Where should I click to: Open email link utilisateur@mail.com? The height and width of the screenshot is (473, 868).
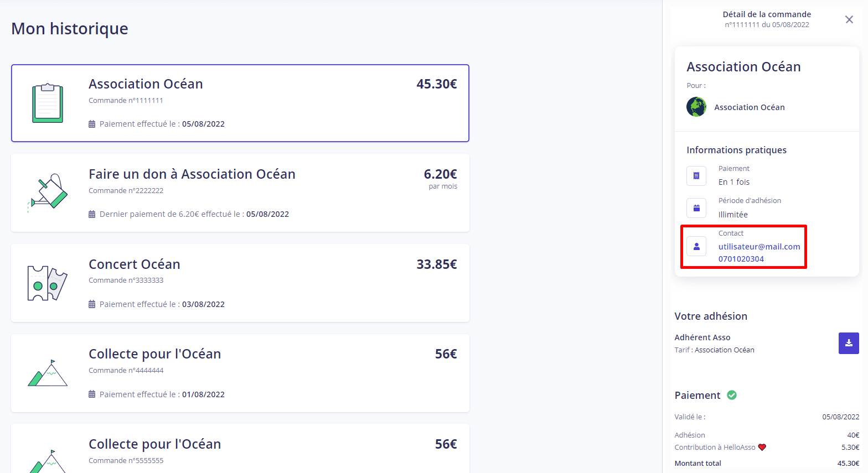tap(759, 247)
